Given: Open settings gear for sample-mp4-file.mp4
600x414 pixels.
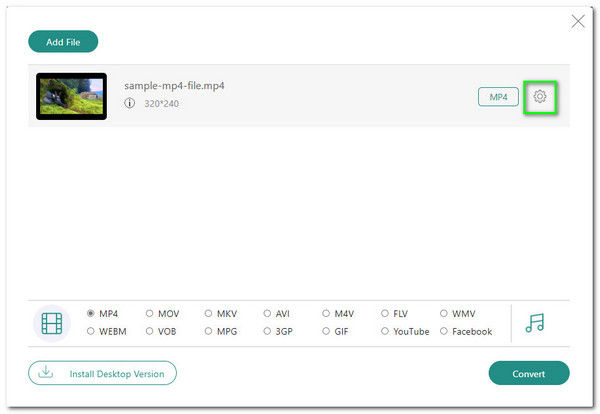Looking at the screenshot, I should pos(540,96).
